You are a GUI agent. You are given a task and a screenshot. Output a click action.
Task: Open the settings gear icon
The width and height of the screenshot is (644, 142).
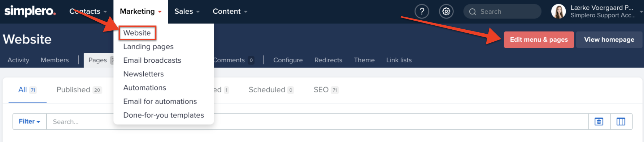(446, 12)
